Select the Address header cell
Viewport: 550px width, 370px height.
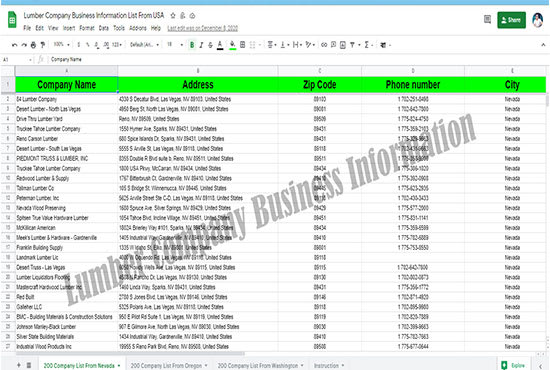[x=198, y=85]
